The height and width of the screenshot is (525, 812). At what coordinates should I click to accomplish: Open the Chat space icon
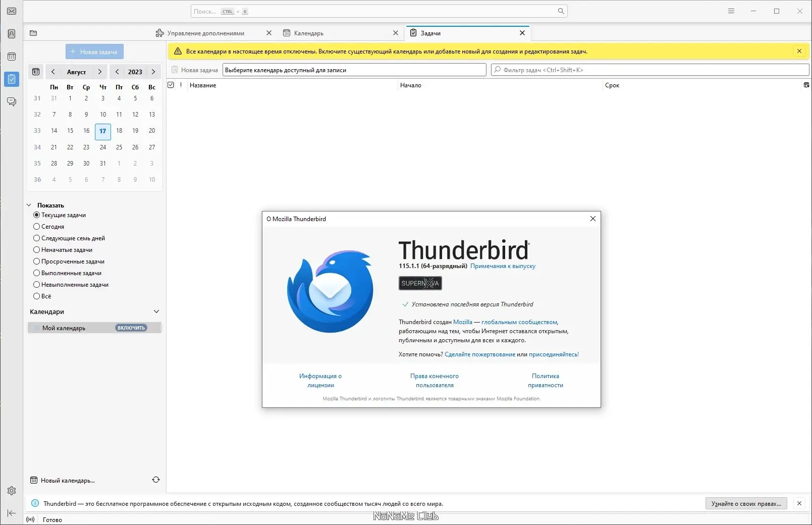12,102
